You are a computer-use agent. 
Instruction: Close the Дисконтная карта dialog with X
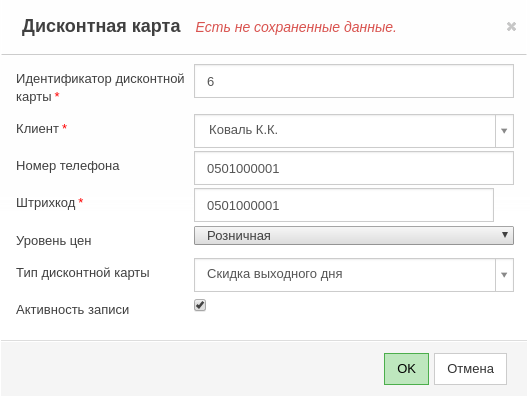point(511,26)
